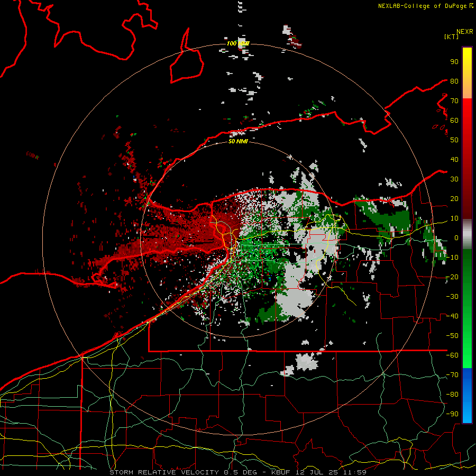Click the 60 value on velocity scale

tap(454, 120)
